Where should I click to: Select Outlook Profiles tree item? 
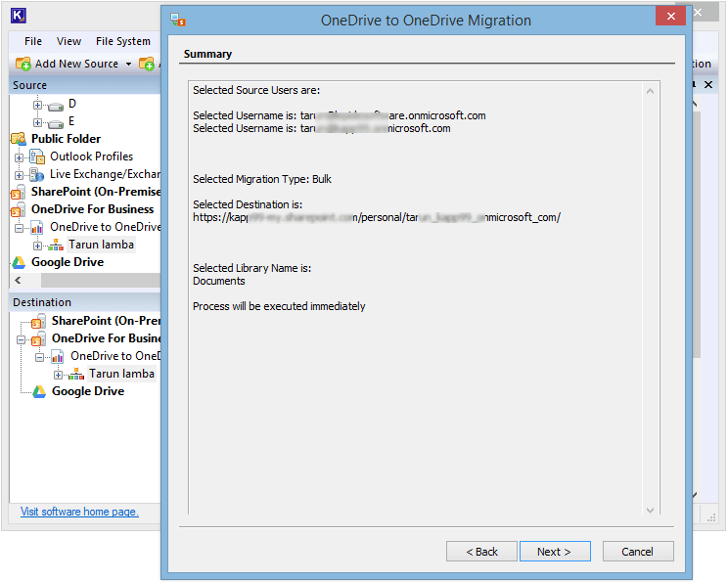[x=91, y=157]
